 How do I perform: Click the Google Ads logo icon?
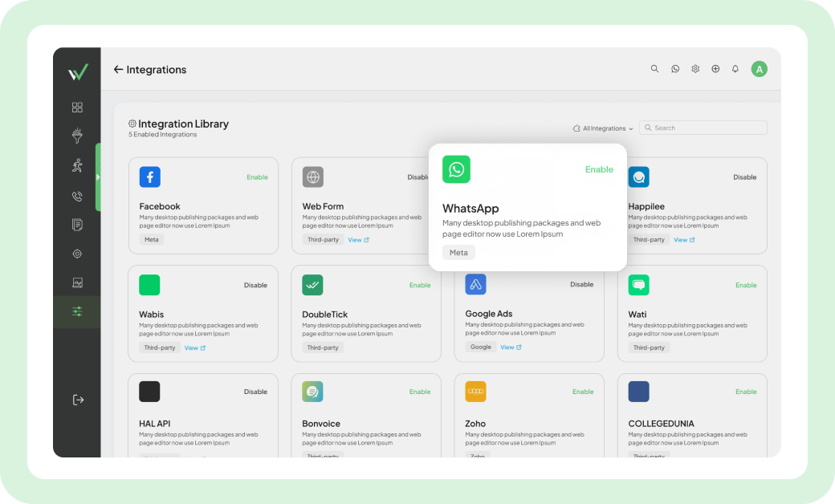point(475,284)
